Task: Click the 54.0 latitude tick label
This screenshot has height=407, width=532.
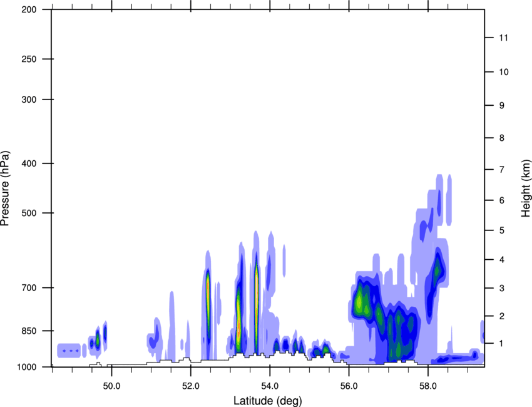Action: click(x=270, y=386)
